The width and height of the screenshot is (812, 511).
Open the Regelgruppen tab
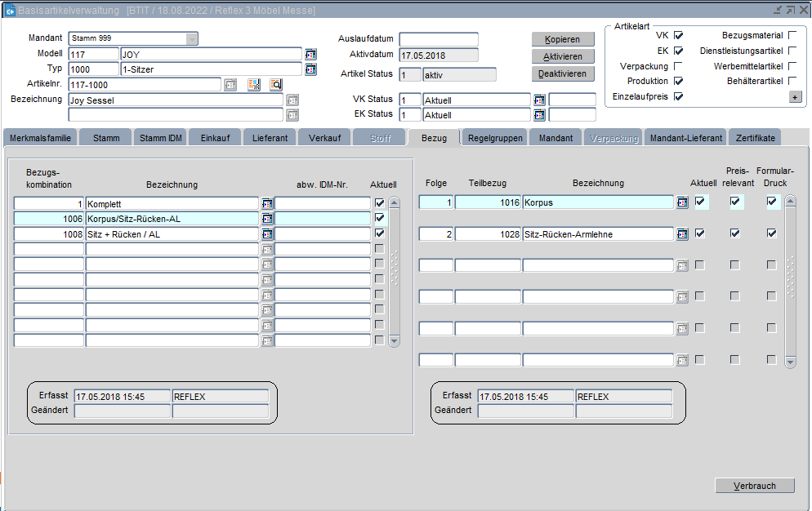[x=495, y=138]
